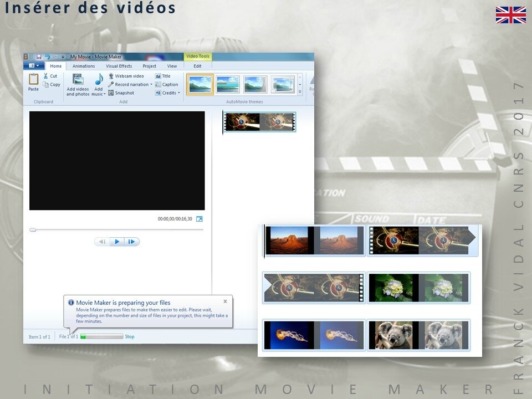This screenshot has width=532, height=399.
Task: Expand the AutoMovie themes gallery
Action: pyautogui.click(x=300, y=92)
